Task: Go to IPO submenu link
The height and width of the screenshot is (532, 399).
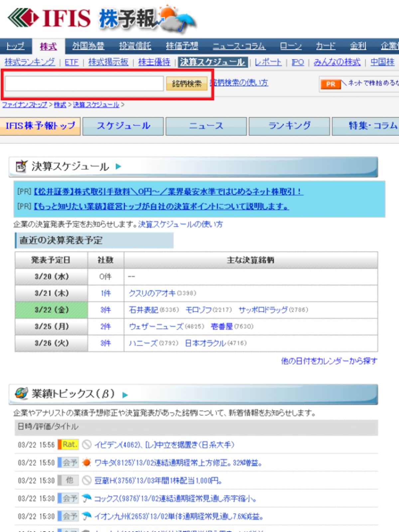Action: click(298, 62)
